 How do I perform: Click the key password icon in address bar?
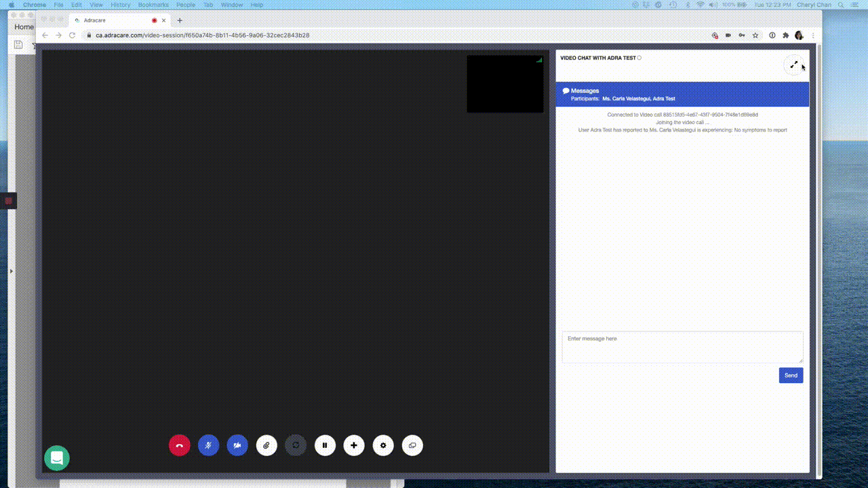(x=742, y=35)
